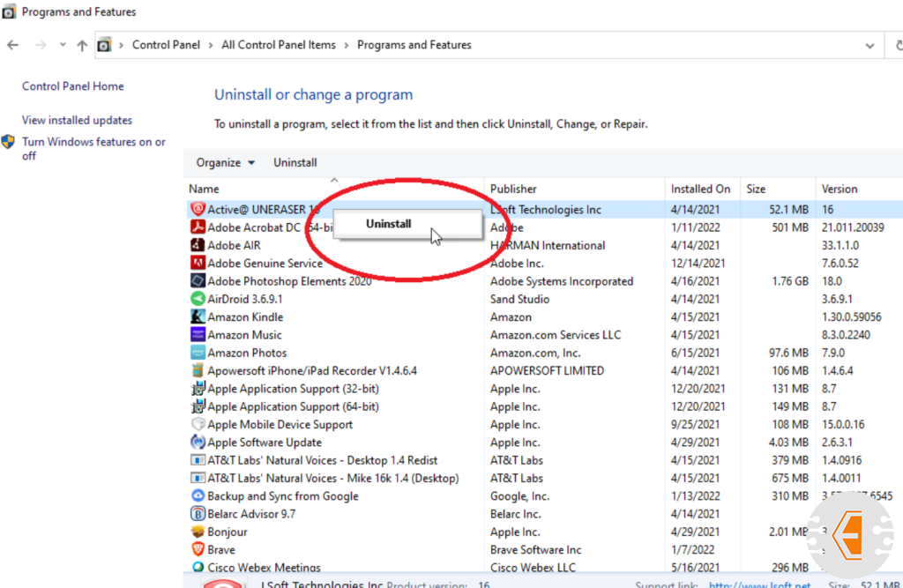Screen dimensions: 903x588
Task: Click the Adobe Acrobat DC program icon
Action: [198, 227]
